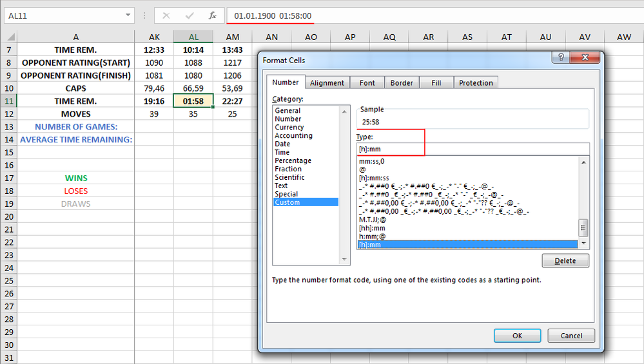The image size is (644, 364).
Task: Click the Delete button
Action: [565, 260]
